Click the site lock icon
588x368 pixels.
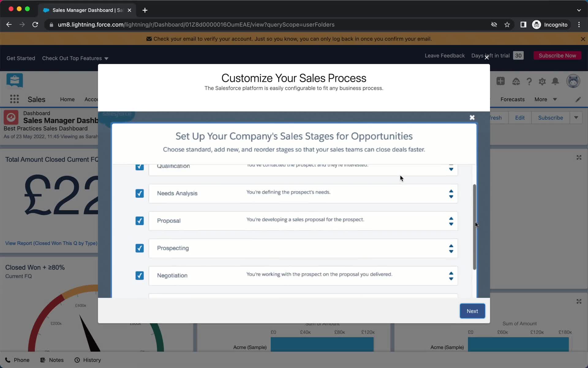pos(51,25)
